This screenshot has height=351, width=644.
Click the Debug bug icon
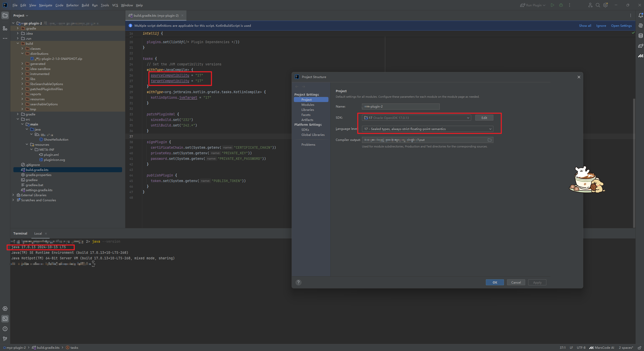(561, 5)
